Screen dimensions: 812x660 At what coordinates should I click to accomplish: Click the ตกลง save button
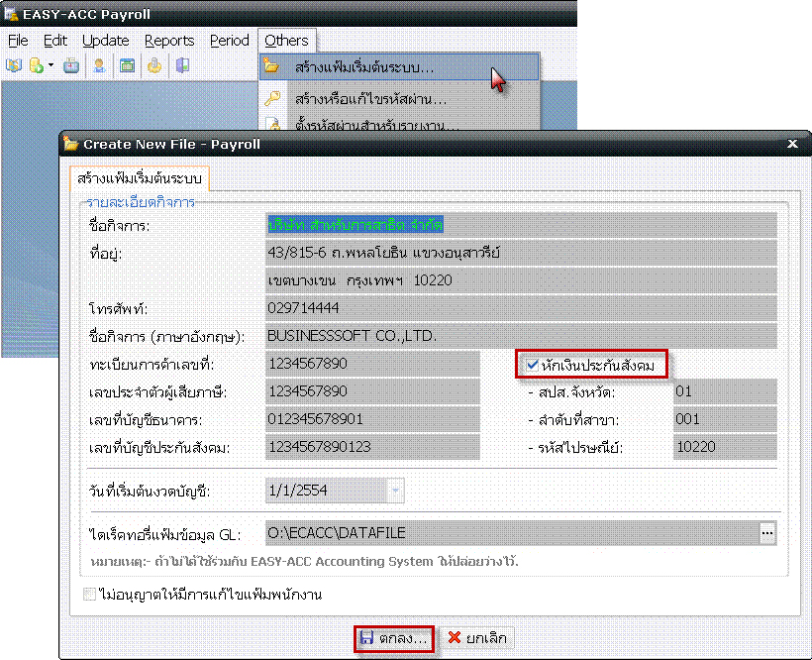click(x=394, y=638)
